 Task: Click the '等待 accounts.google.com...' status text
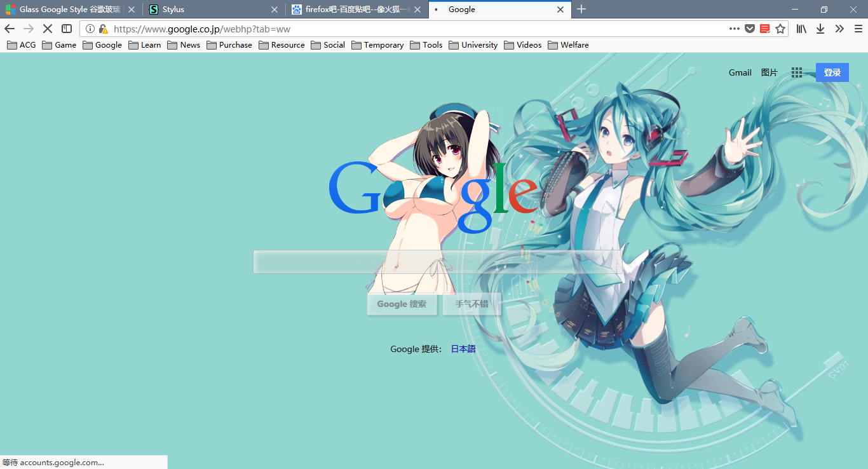pyautogui.click(x=53, y=463)
